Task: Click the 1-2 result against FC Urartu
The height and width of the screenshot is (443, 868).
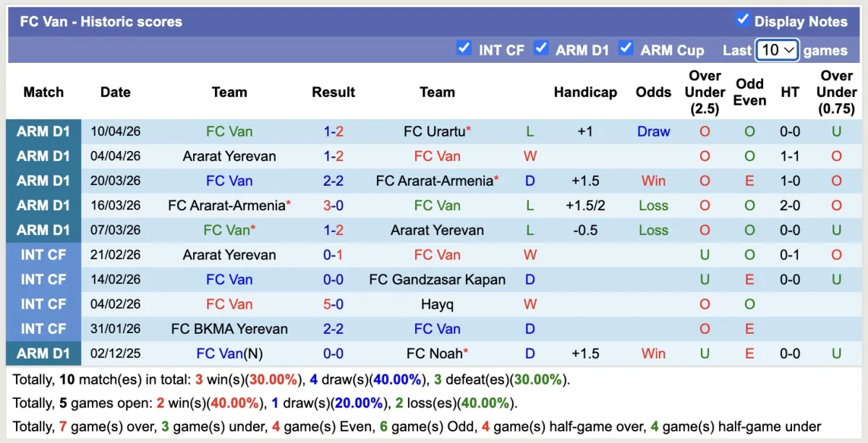Action: (x=333, y=132)
